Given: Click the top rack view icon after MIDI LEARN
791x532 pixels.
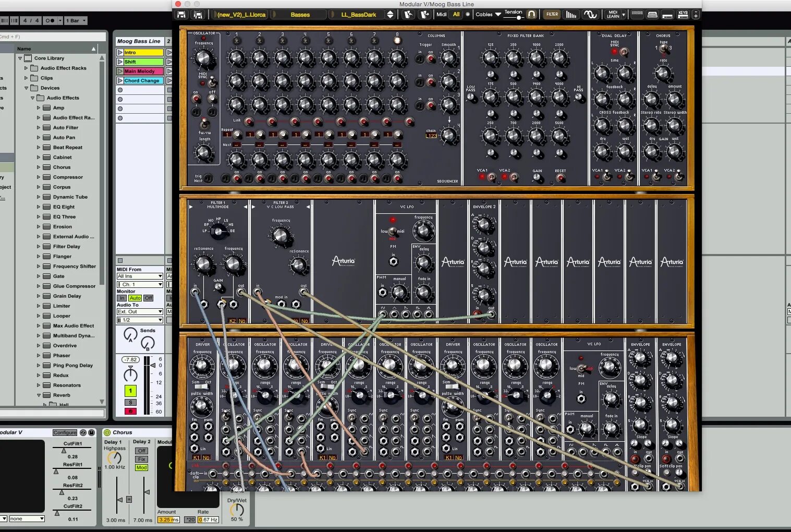Looking at the screenshot, I should [x=637, y=14].
